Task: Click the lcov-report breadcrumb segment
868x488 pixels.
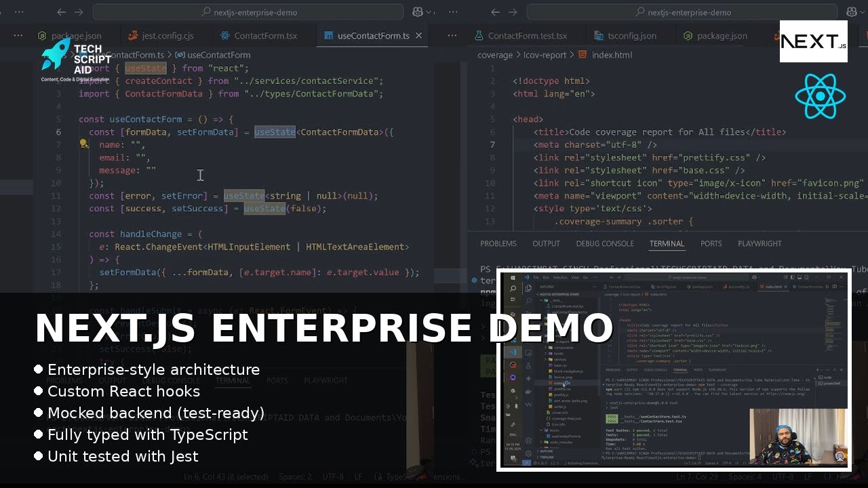Action: click(x=545, y=55)
